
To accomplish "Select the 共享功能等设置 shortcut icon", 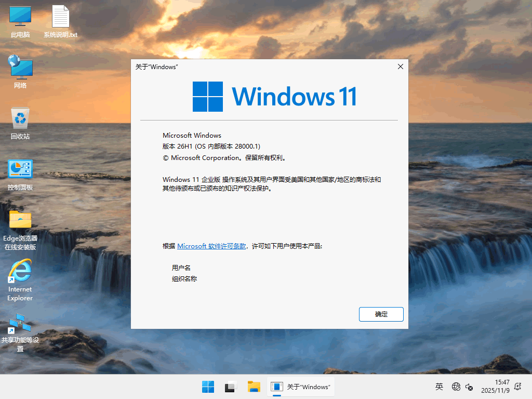I will tap(20, 332).
